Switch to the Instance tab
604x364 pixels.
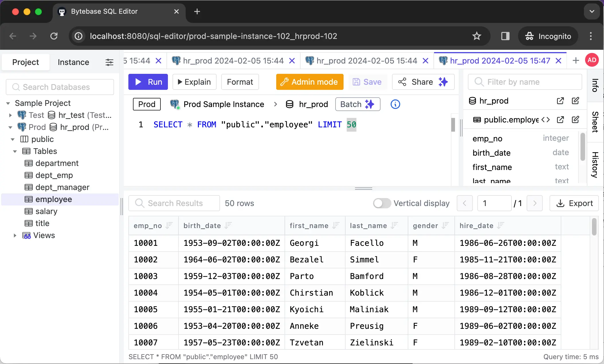(73, 62)
